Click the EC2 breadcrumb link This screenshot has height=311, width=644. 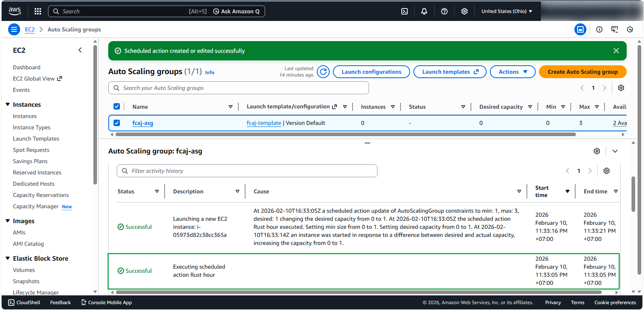(x=30, y=29)
